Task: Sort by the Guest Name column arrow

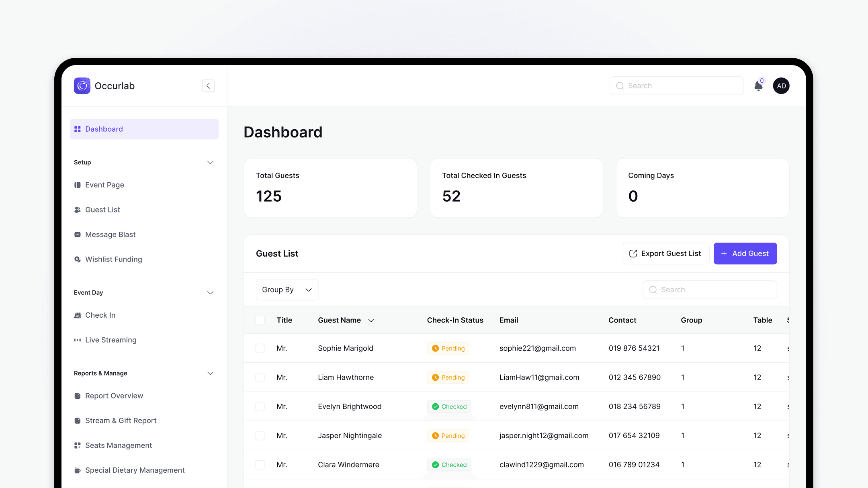Action: pyautogui.click(x=371, y=321)
